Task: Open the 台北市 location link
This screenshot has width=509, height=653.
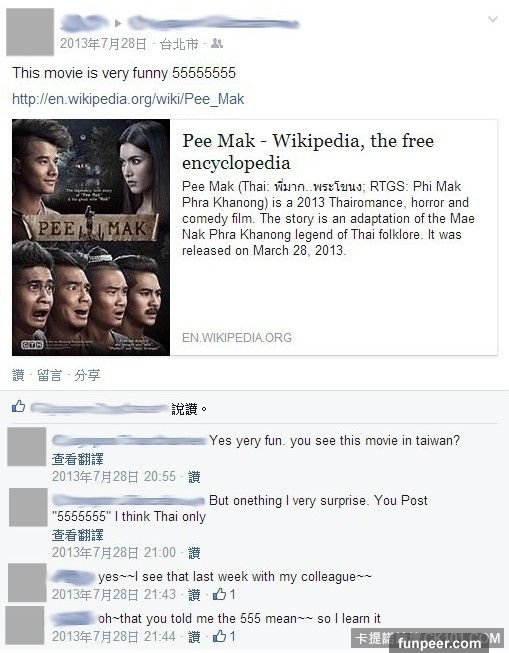Action: coord(179,44)
